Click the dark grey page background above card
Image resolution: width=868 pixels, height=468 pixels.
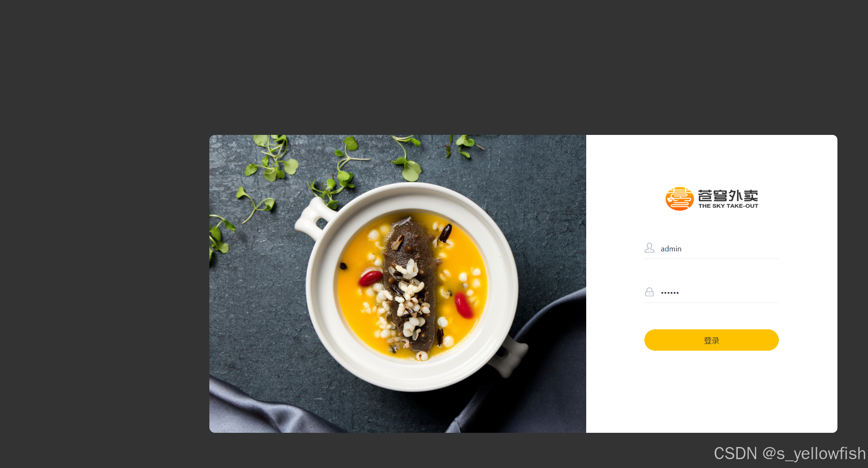point(434,67)
